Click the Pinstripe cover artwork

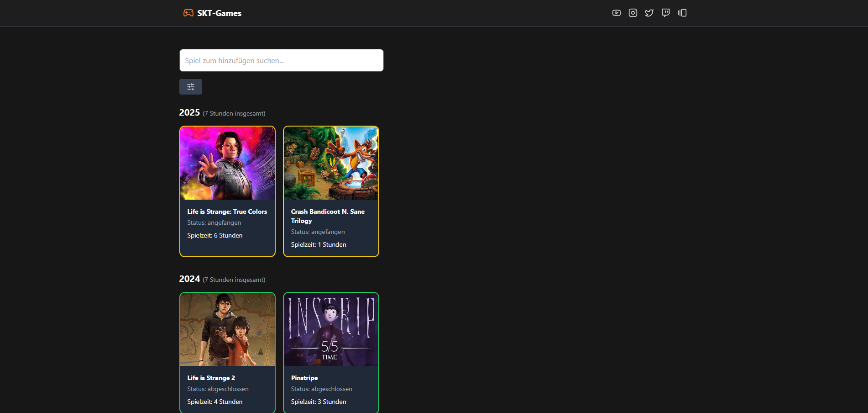(331, 329)
